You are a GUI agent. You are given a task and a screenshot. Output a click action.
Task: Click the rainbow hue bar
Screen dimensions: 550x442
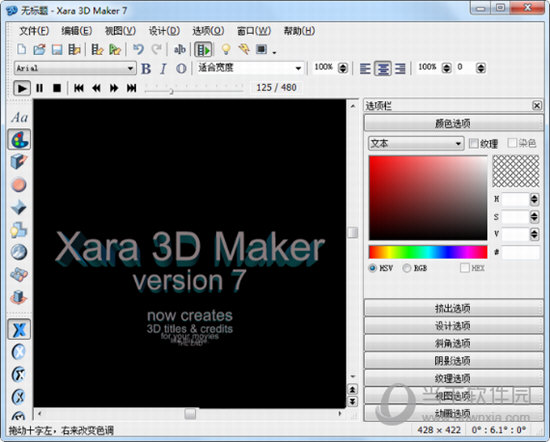428,252
